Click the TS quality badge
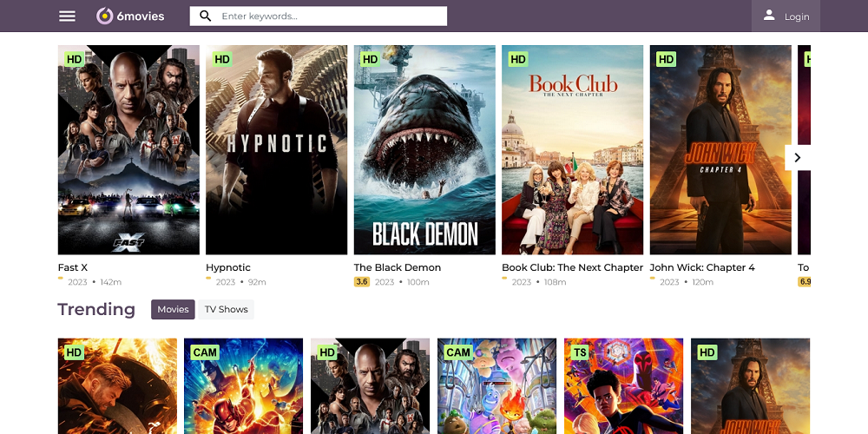The image size is (868, 434). (x=579, y=352)
